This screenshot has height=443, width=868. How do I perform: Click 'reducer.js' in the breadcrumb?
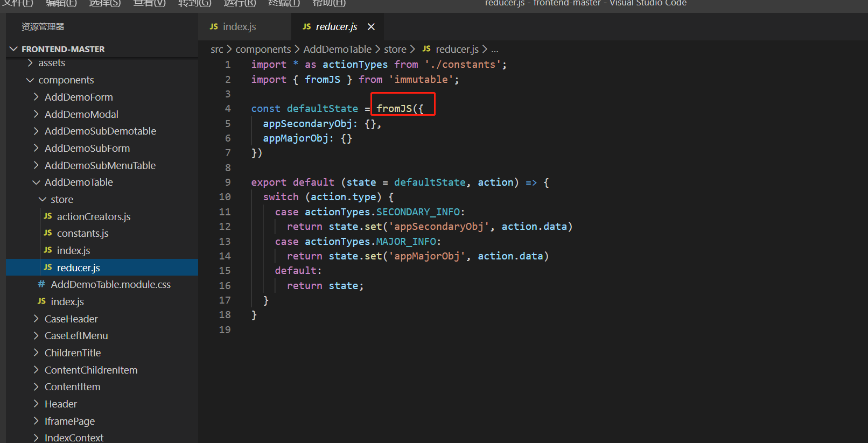(457, 49)
